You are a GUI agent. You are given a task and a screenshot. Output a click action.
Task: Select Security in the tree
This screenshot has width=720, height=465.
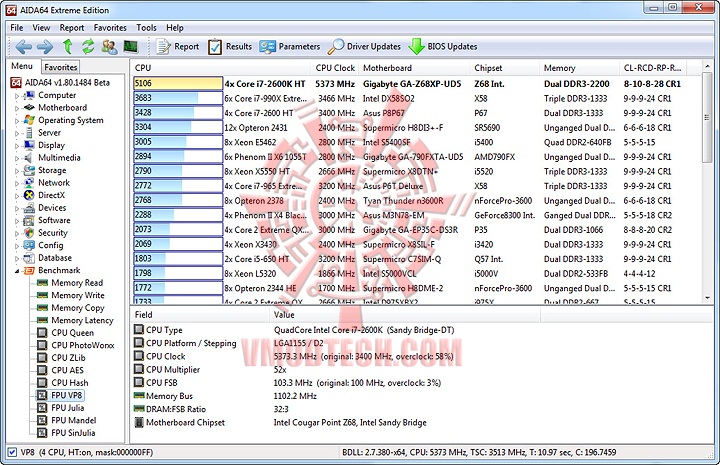[52, 233]
